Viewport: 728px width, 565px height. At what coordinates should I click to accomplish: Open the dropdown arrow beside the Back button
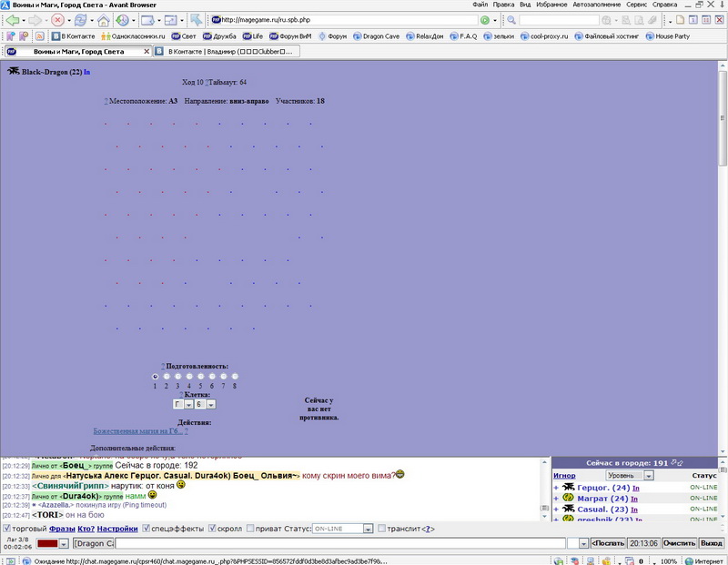coord(24,20)
